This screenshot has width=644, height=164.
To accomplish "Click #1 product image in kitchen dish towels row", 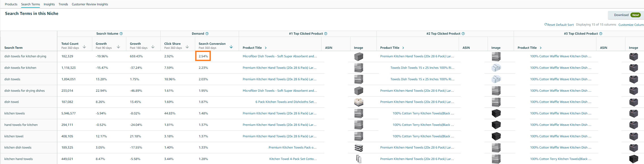I will pos(359,147).
